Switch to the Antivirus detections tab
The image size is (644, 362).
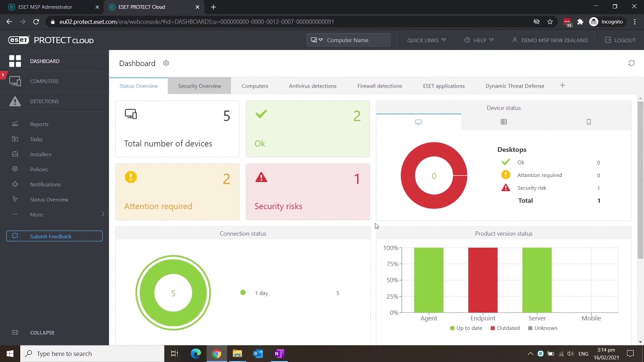click(312, 86)
